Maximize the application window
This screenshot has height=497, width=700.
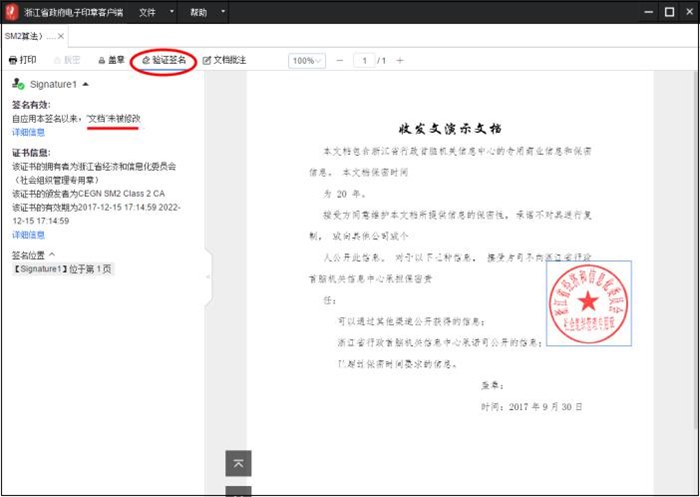[x=669, y=12]
